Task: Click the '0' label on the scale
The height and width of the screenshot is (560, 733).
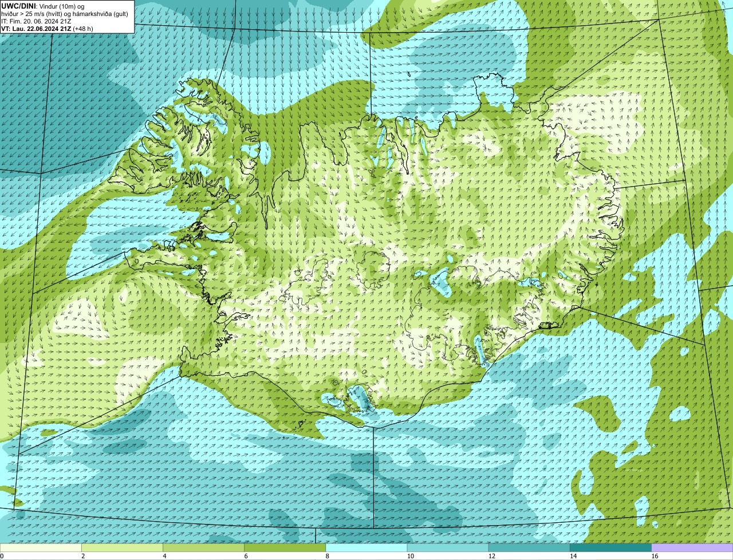Action: tap(2, 556)
